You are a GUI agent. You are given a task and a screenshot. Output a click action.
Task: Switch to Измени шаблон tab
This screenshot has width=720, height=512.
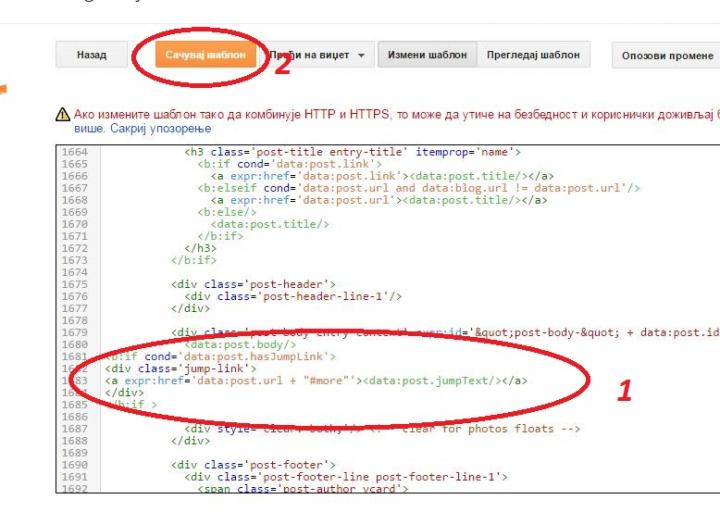click(x=427, y=55)
